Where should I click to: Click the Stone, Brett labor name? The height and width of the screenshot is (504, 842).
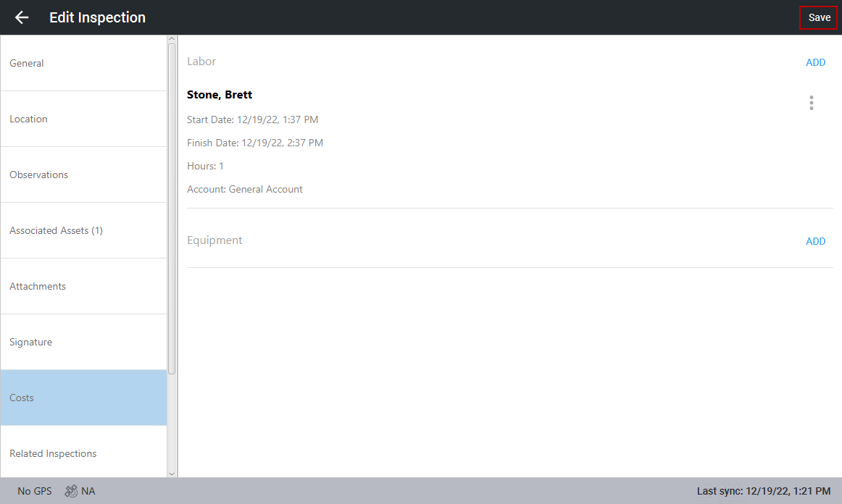tap(220, 95)
